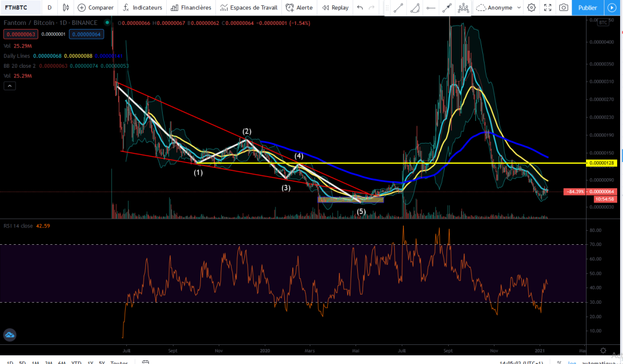The height and width of the screenshot is (364, 623).
Task: Collapse the indicator legend
Action: 9,86
